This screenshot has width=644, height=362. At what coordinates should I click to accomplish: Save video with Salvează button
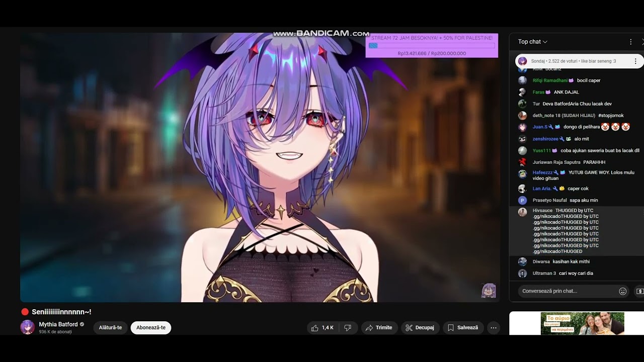point(463,328)
